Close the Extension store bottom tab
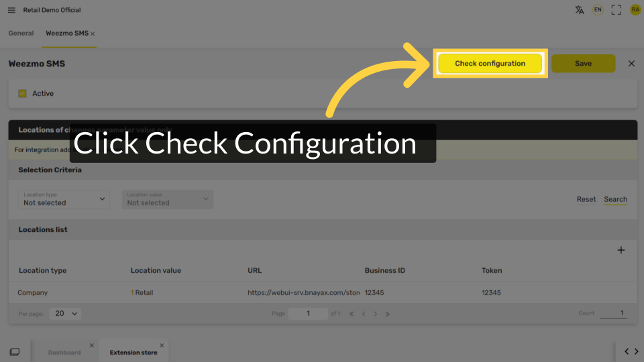The height and width of the screenshot is (362, 644). pyautogui.click(x=162, y=346)
